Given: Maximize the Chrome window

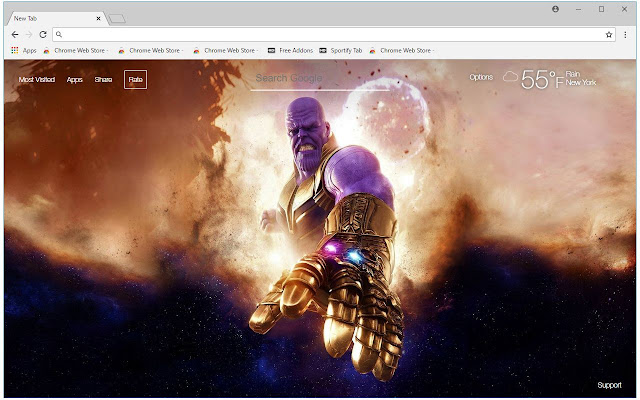Looking at the screenshot, I should tap(601, 9).
